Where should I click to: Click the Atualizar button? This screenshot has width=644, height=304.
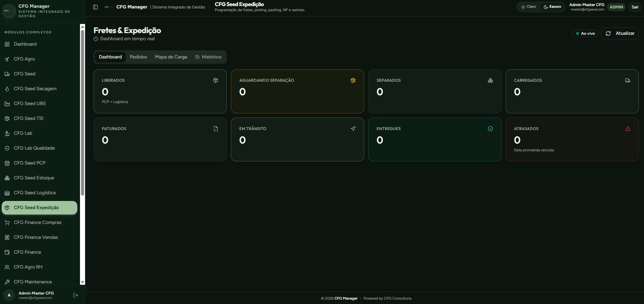620,33
